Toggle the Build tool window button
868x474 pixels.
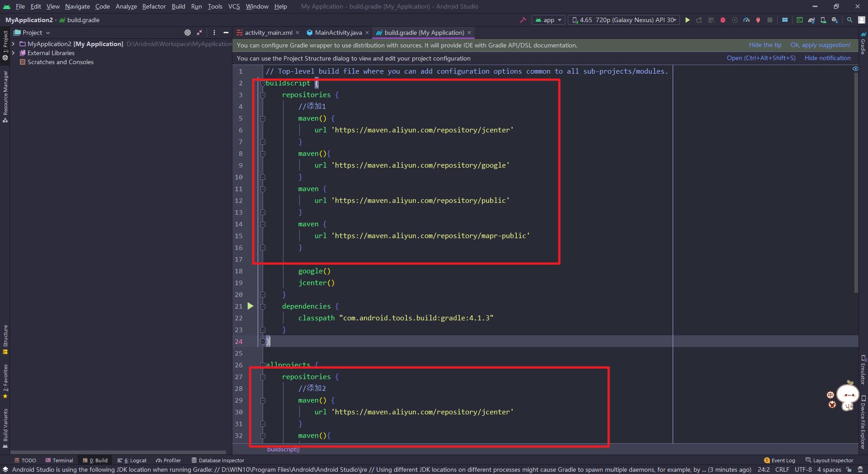95,460
